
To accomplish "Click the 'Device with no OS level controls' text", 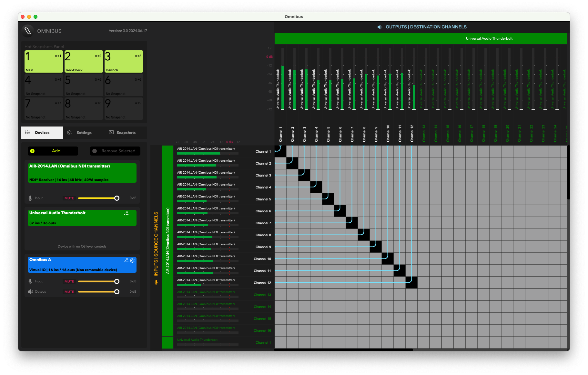I will (82, 247).
